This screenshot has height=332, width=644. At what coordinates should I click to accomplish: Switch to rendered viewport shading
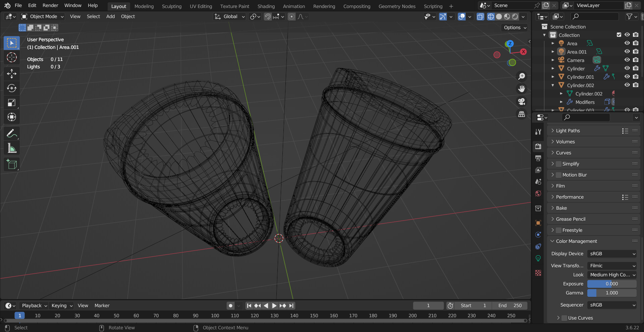515,16
